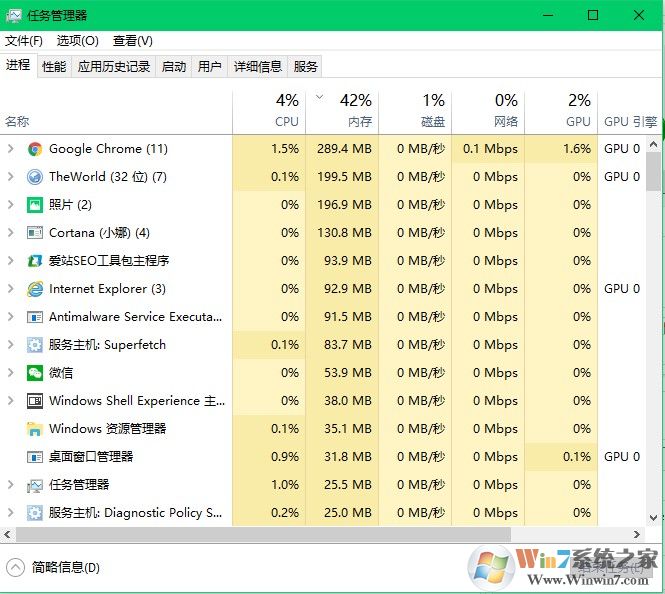665x594 pixels.
Task: Click the 微信 WeChat icon
Action: pyautogui.click(x=35, y=373)
